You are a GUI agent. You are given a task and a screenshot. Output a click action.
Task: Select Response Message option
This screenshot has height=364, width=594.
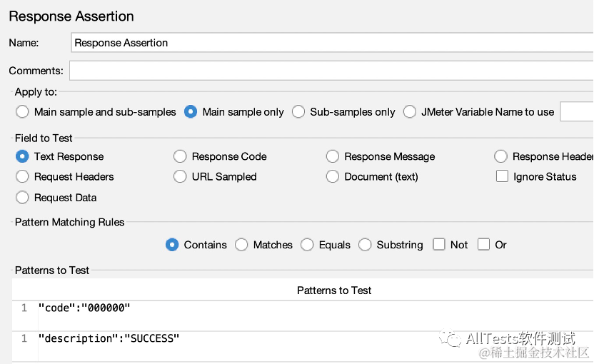[x=333, y=156]
